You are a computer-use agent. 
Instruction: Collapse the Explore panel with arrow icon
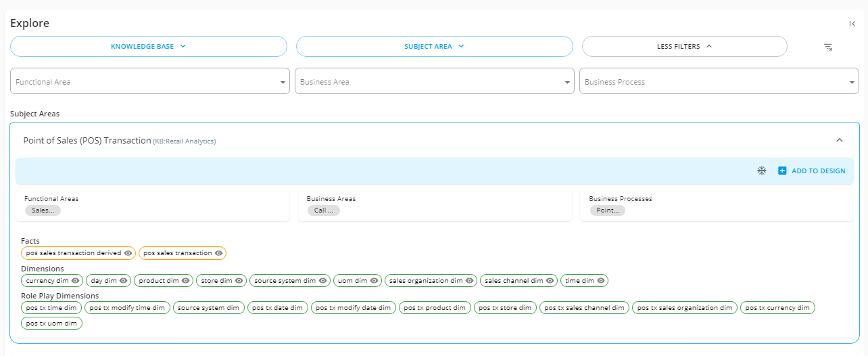852,24
